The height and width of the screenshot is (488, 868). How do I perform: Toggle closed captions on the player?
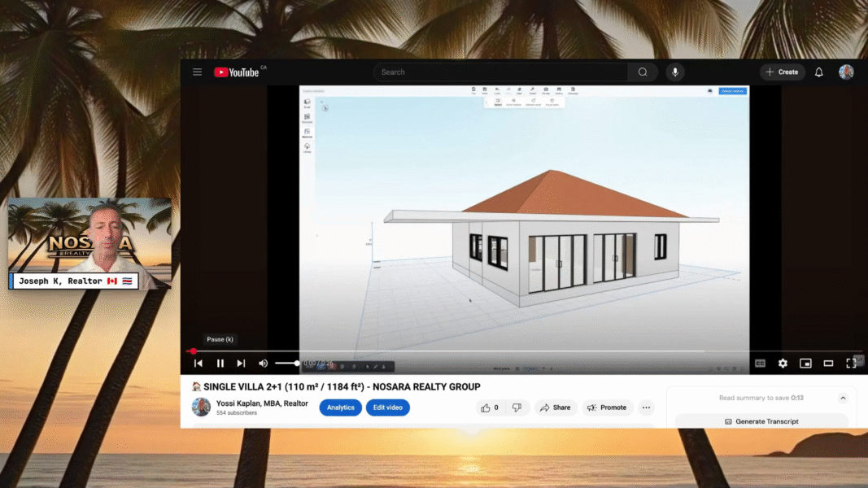coord(760,364)
